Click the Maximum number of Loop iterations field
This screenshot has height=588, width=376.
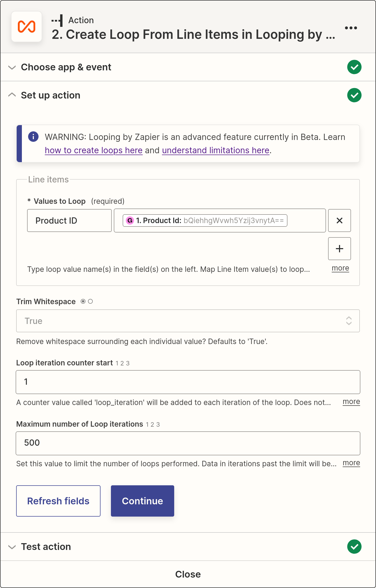coord(188,443)
